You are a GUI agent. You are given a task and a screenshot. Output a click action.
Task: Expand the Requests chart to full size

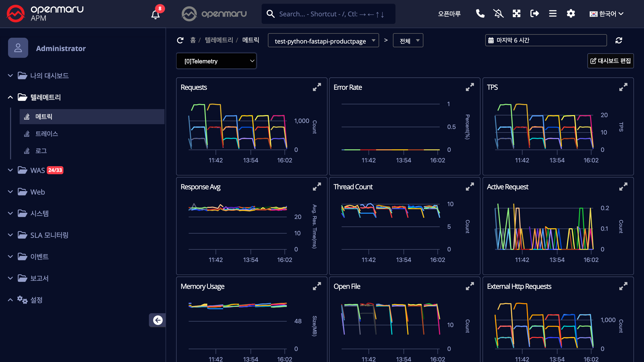click(x=317, y=87)
